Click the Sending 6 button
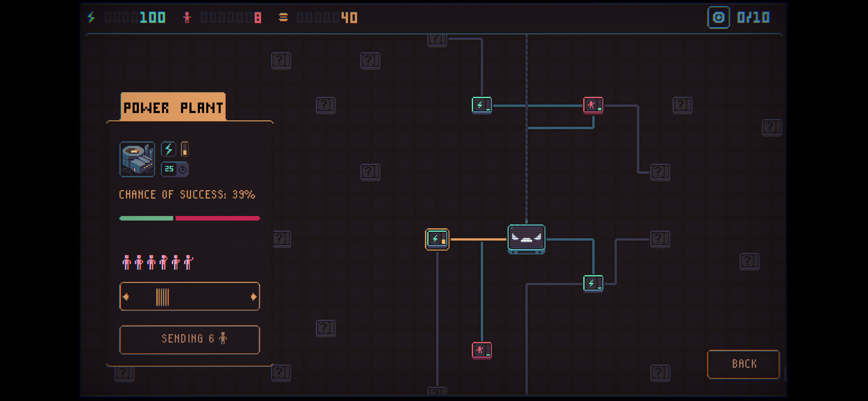868x401 pixels. [190, 339]
